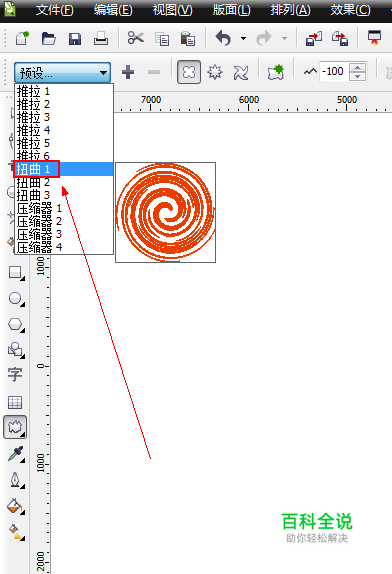Choose preset 压缩器 1
The width and height of the screenshot is (392, 574).
(64, 208)
